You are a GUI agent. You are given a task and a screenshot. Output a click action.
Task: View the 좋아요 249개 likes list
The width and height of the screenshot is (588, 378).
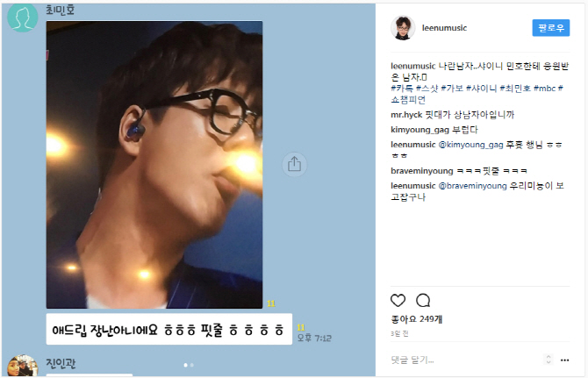(x=416, y=319)
